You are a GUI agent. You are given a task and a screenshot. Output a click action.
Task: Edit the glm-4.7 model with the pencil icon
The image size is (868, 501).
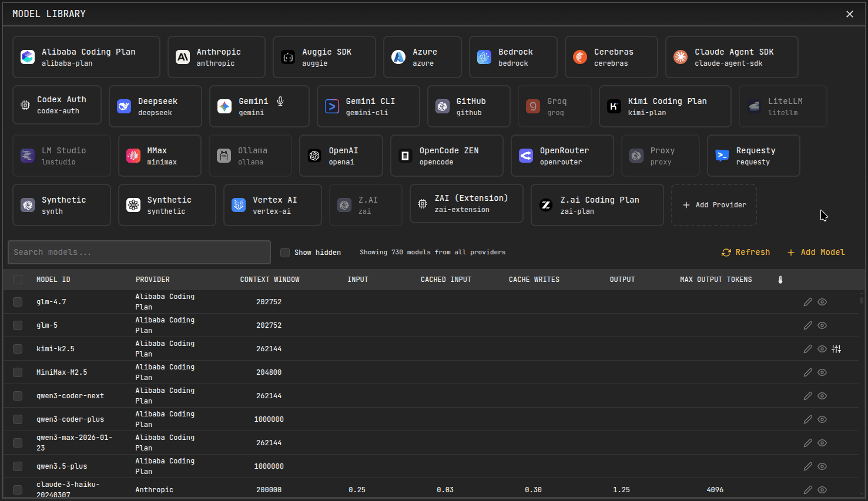808,302
